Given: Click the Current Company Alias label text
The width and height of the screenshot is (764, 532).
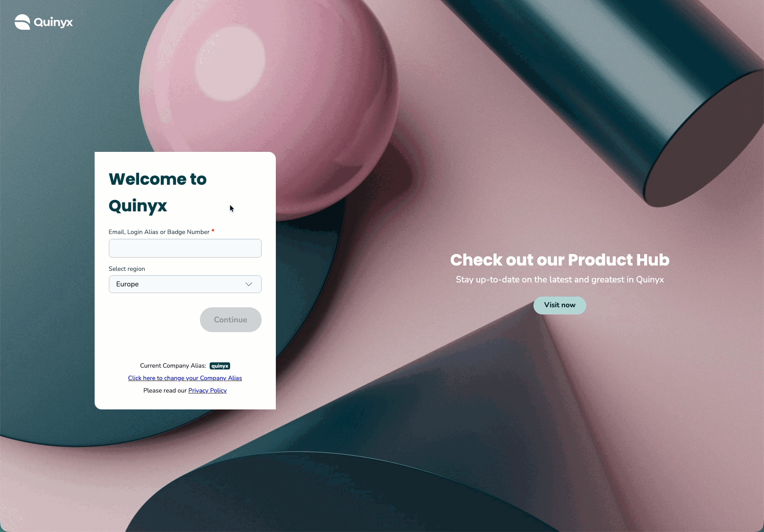Looking at the screenshot, I should [173, 365].
